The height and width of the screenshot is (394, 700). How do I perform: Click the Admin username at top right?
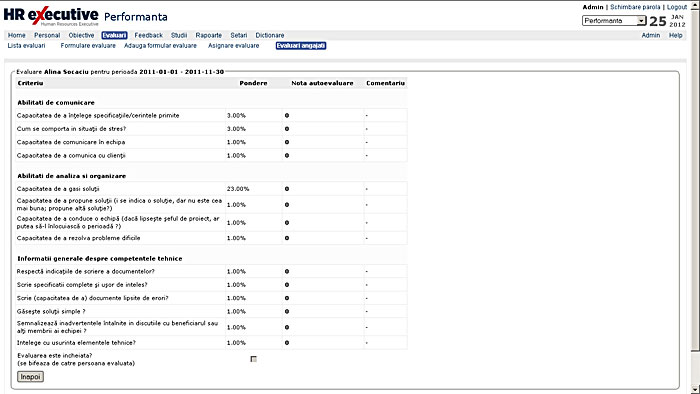coord(593,7)
